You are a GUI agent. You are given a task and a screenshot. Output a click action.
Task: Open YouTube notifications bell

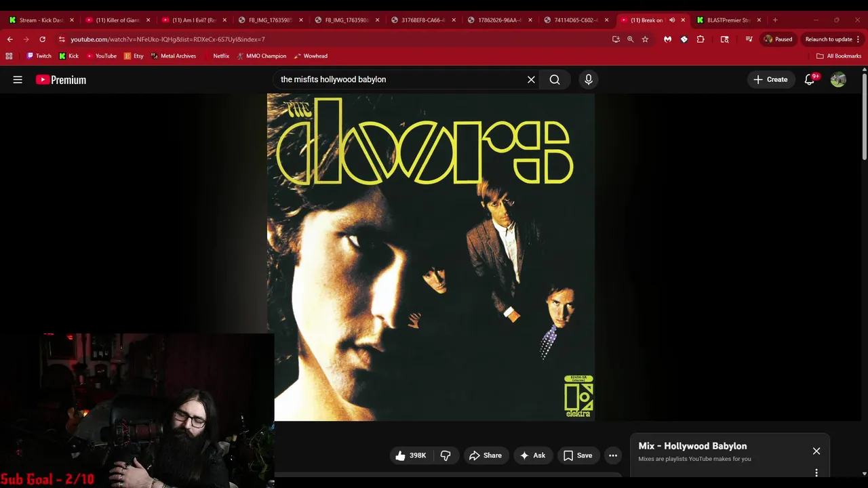810,79
